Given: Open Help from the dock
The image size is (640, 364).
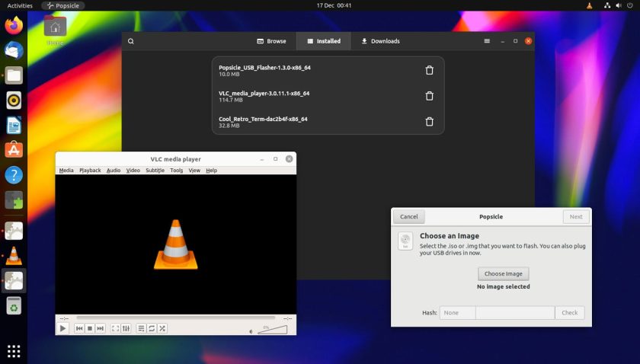Looking at the screenshot, I should tap(14, 175).
